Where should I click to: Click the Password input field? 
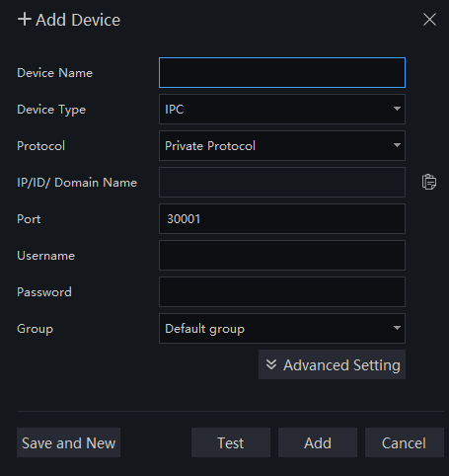[282, 292]
